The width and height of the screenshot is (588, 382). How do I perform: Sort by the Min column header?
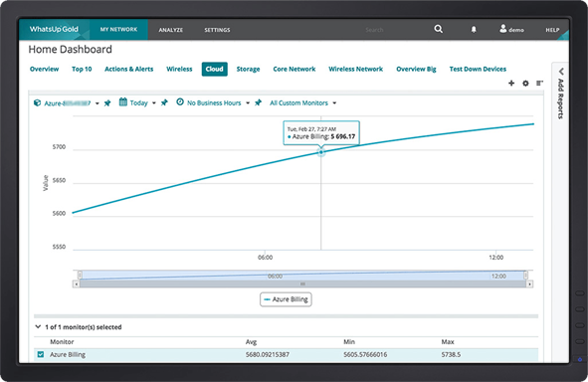point(349,342)
